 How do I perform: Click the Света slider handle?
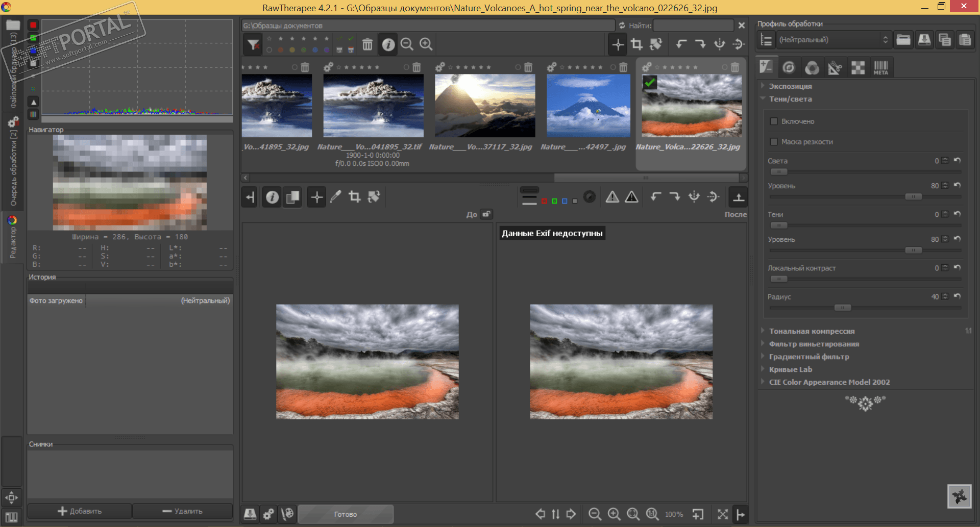click(778, 171)
